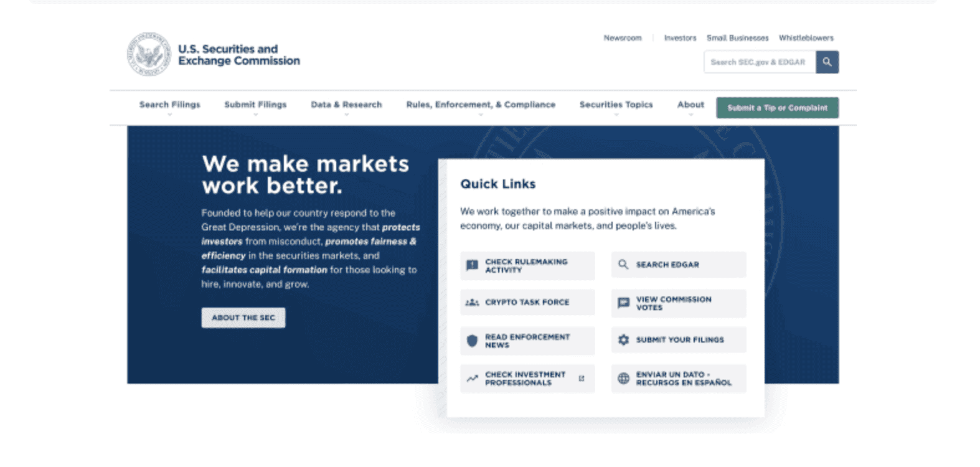Open the Rules, Enforcement, & Compliance menu

[481, 105]
